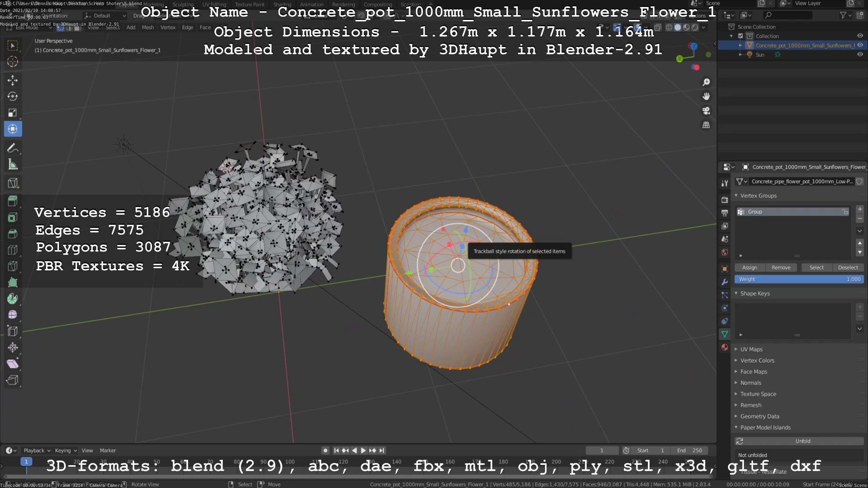The height and width of the screenshot is (488, 868).
Task: Select the Inset Faces tool
Action: [13, 217]
